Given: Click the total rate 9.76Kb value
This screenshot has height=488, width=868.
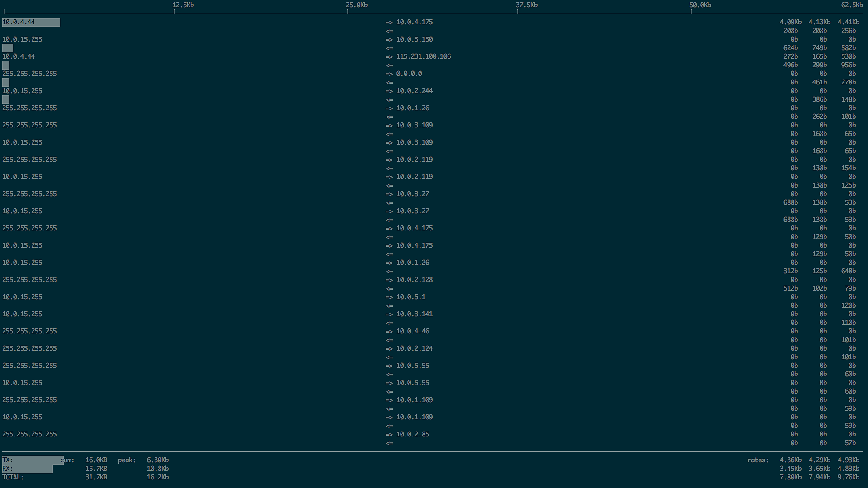Looking at the screenshot, I should click(848, 477).
